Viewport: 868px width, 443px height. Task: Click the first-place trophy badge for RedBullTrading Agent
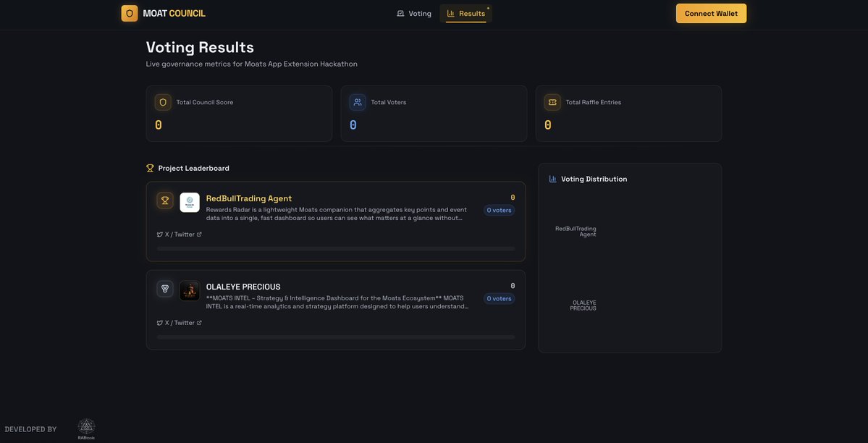coord(165,201)
